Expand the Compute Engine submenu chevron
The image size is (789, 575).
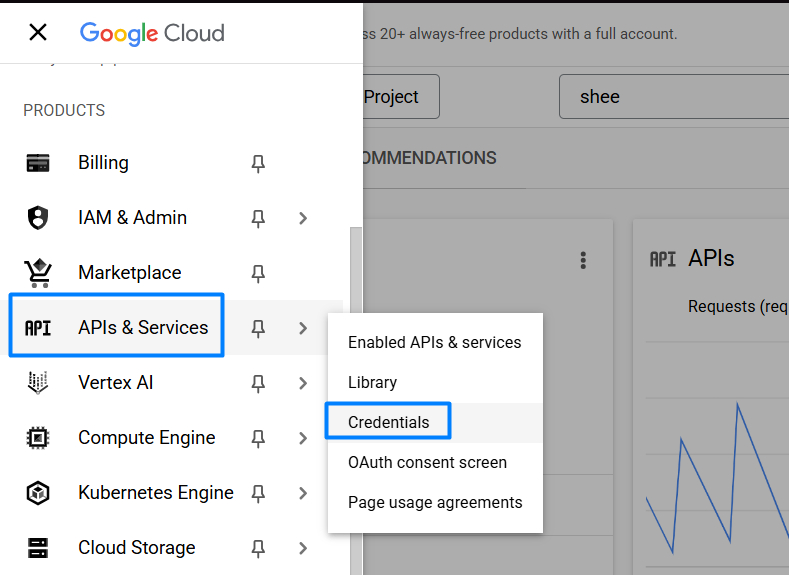302,438
